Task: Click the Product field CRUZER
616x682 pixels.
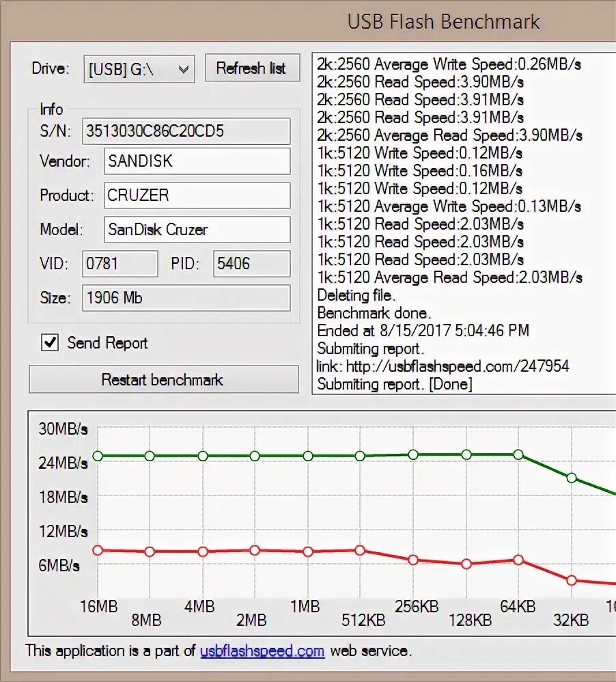Action: click(197, 195)
